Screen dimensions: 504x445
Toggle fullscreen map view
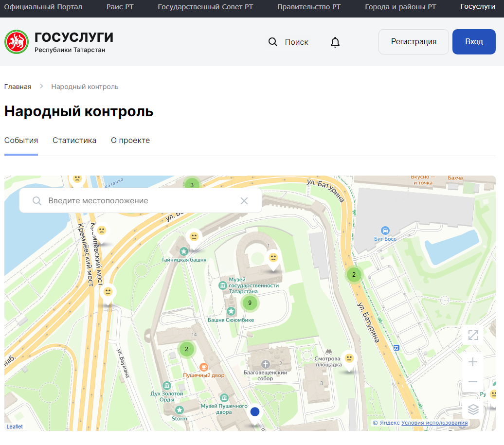coord(473,335)
